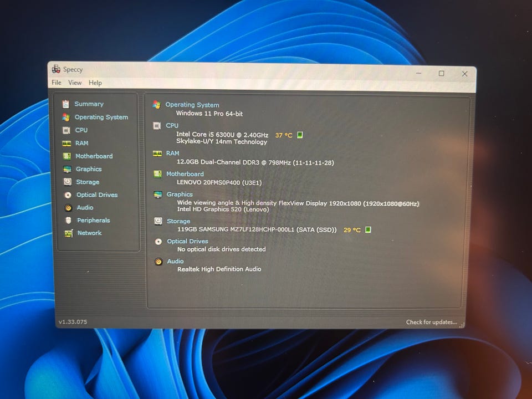The width and height of the screenshot is (532, 399).
Task: Go to Operating System label in sidebar
Action: point(101,117)
